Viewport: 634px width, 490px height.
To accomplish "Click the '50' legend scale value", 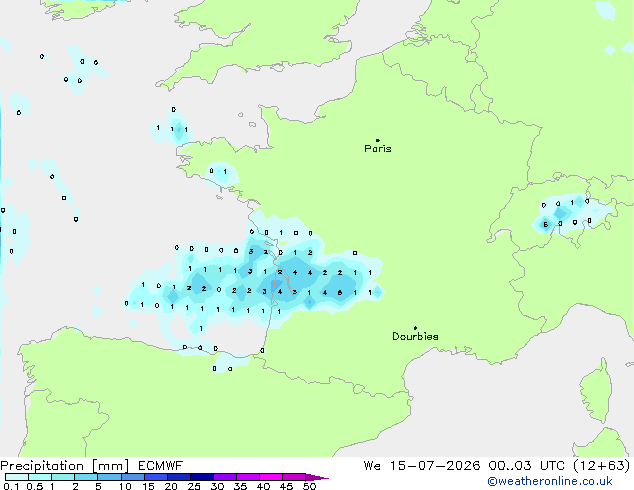I will point(309,486).
